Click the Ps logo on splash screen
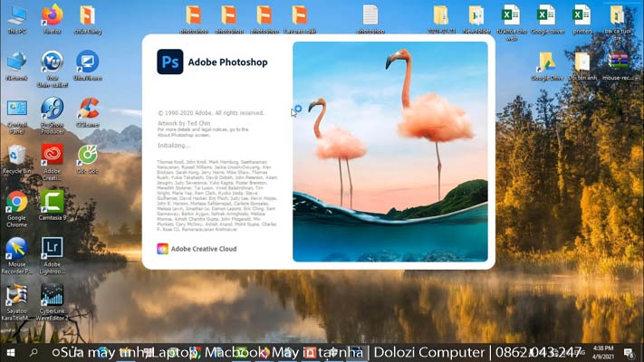Image resolution: width=644 pixels, height=362 pixels. pos(170,62)
